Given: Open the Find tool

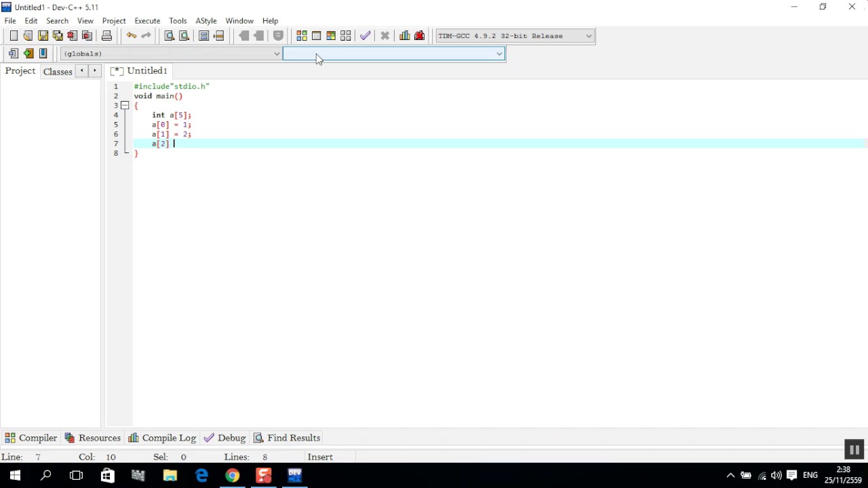Looking at the screenshot, I should tap(170, 36).
